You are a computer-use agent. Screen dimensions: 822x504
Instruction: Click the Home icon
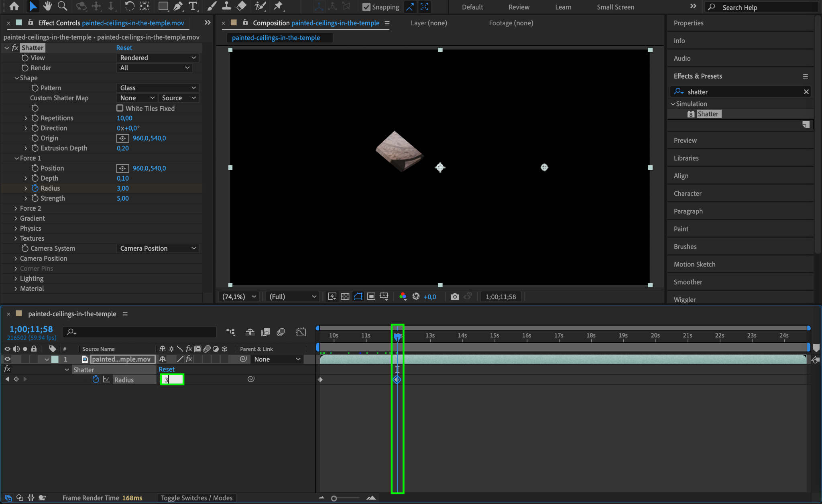pyautogui.click(x=14, y=6)
